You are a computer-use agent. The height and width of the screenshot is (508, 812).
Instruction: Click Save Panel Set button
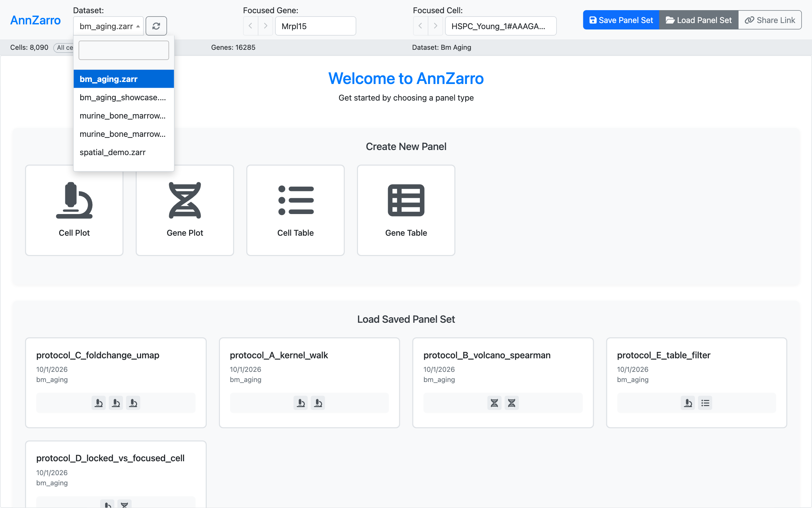(621, 20)
